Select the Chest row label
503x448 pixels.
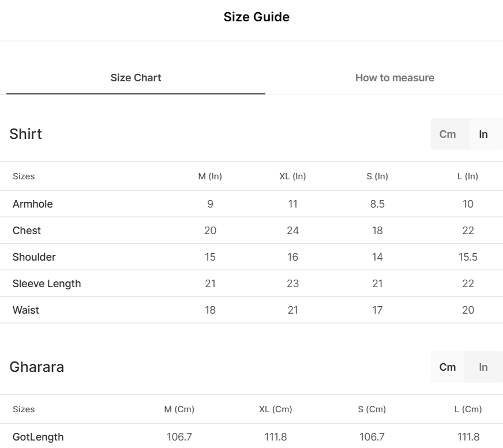pos(27,231)
